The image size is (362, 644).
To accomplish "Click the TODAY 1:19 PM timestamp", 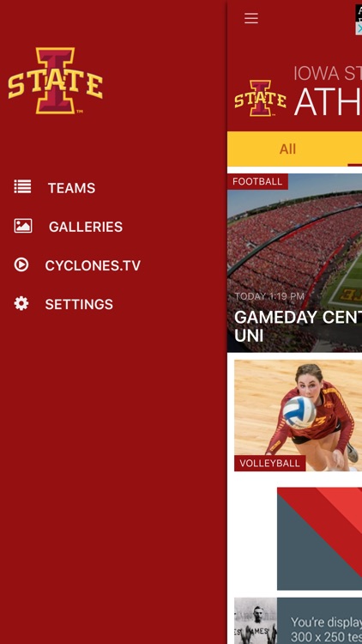I will [269, 296].
